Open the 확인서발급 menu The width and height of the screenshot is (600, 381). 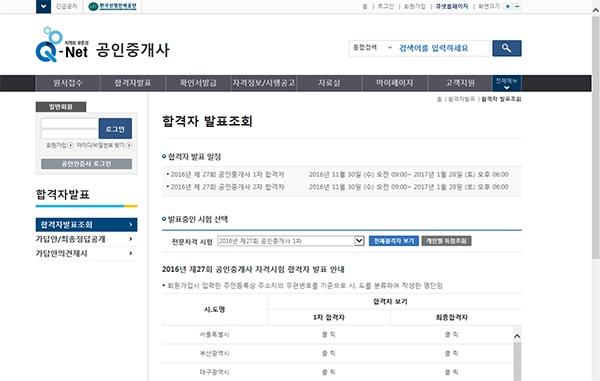(x=198, y=83)
